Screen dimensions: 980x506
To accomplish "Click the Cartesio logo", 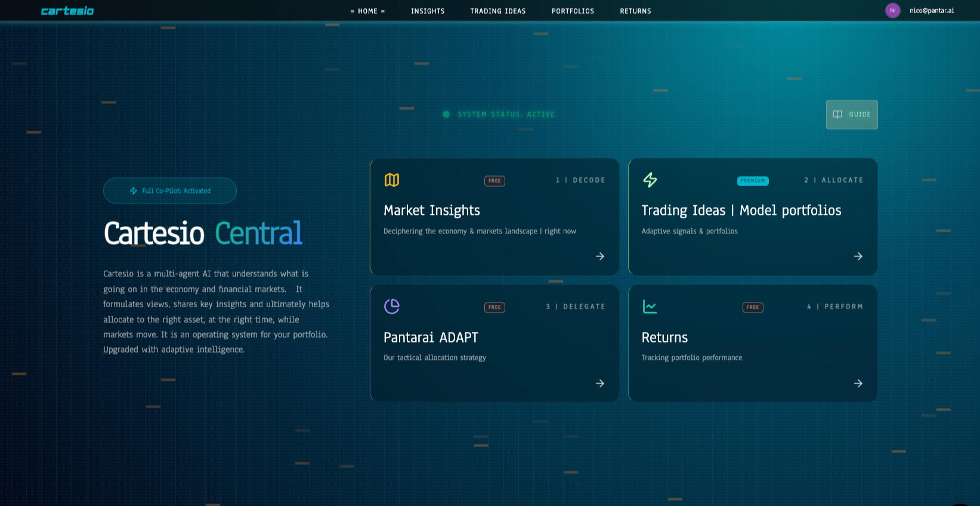I will [x=67, y=11].
